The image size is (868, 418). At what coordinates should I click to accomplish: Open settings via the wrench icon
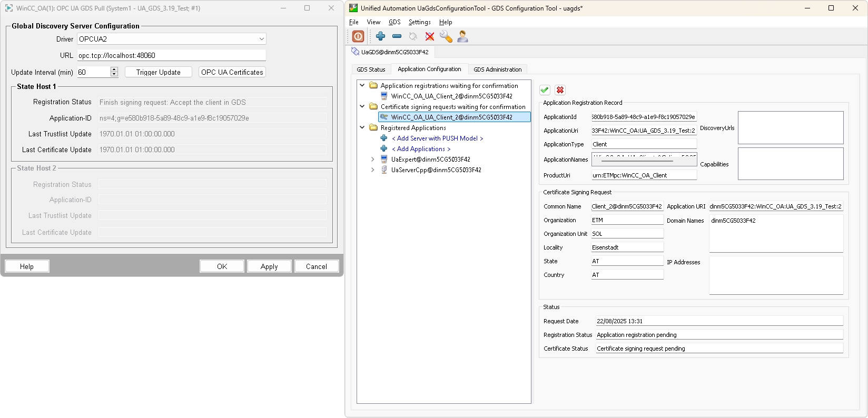pos(446,36)
